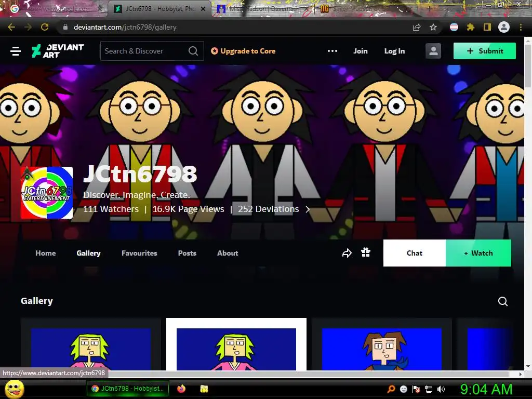532x399 pixels.
Task: Open the white-framed second gallery thumbnail
Action: coord(236,344)
